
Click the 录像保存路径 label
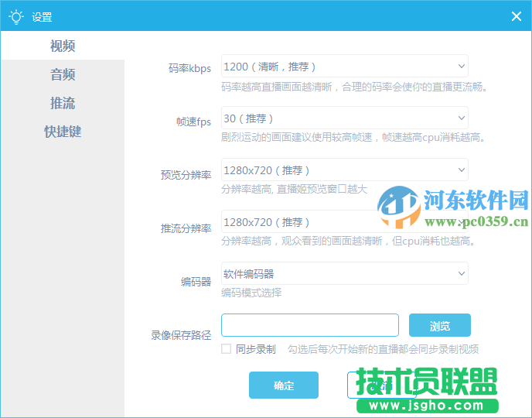(181, 335)
